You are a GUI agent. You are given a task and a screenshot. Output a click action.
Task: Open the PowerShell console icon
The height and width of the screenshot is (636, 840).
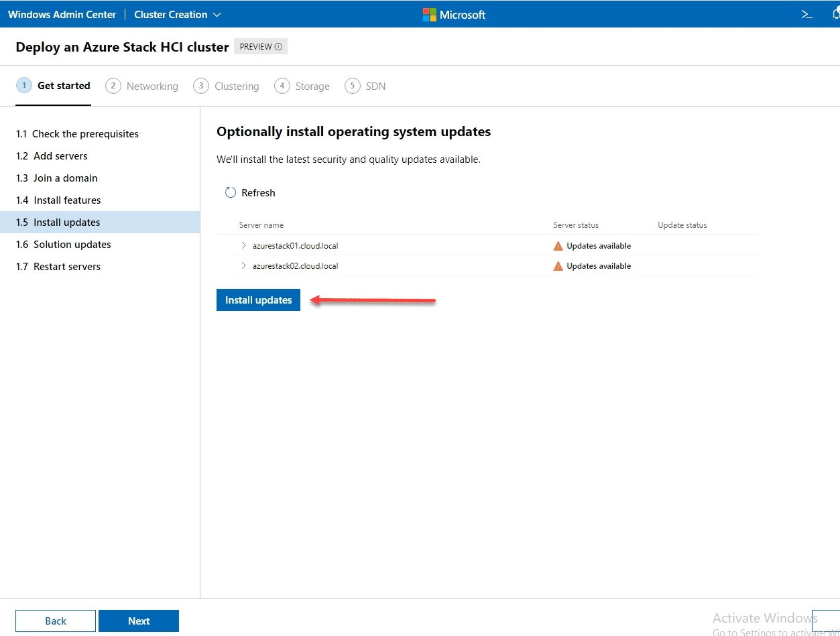point(807,14)
